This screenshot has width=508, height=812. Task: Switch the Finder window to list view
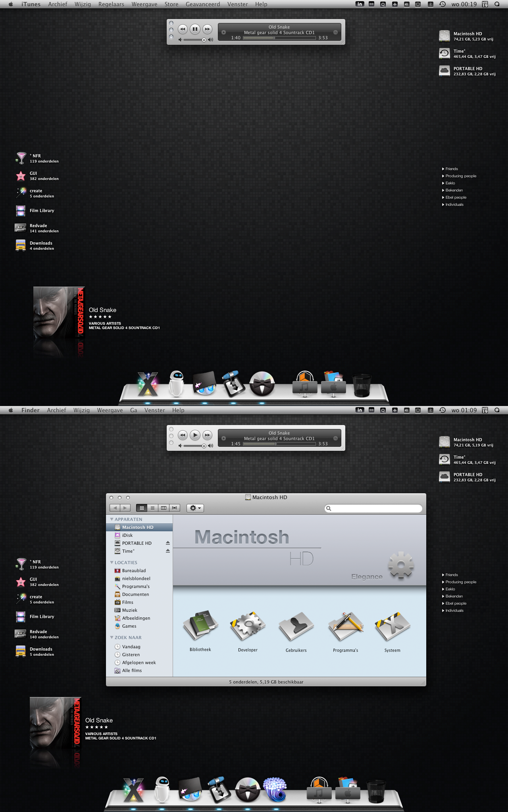tap(152, 508)
